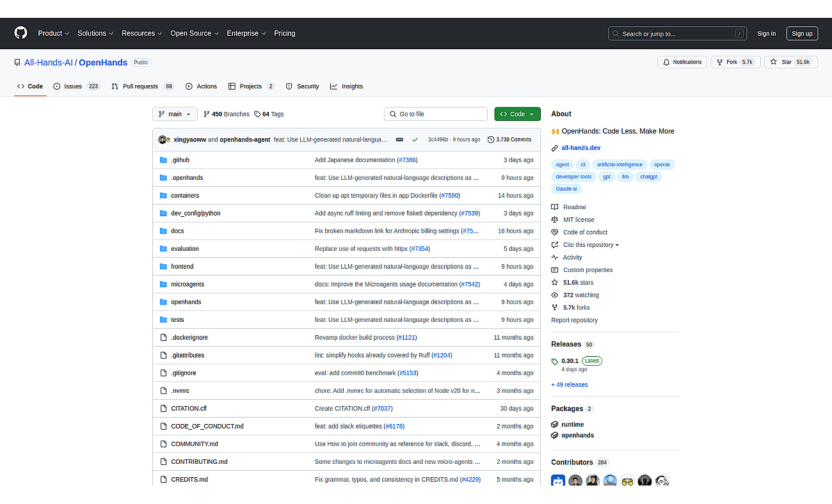This screenshot has width=832, height=504.
Task: Click the Star icon
Action: click(x=773, y=62)
